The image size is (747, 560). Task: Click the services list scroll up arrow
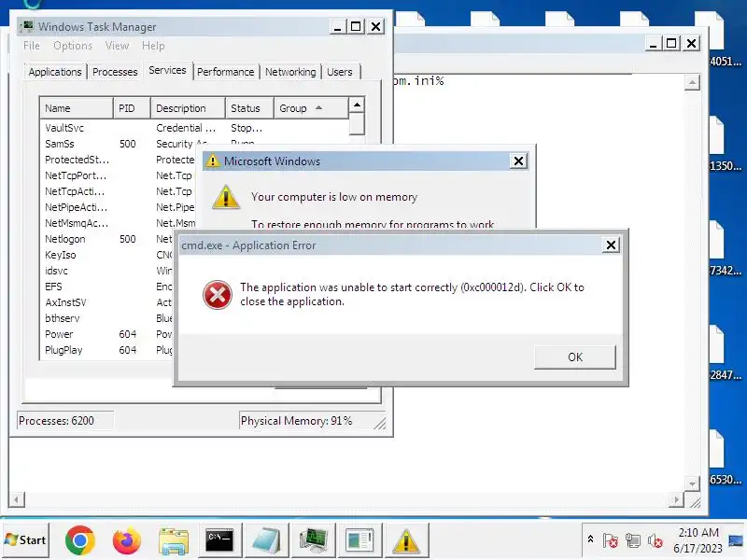(x=357, y=105)
